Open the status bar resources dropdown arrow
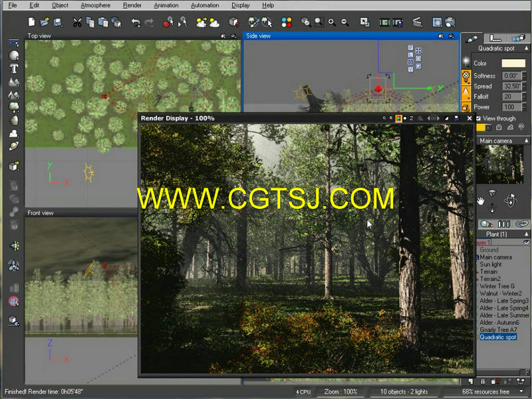 pyautogui.click(x=521, y=392)
